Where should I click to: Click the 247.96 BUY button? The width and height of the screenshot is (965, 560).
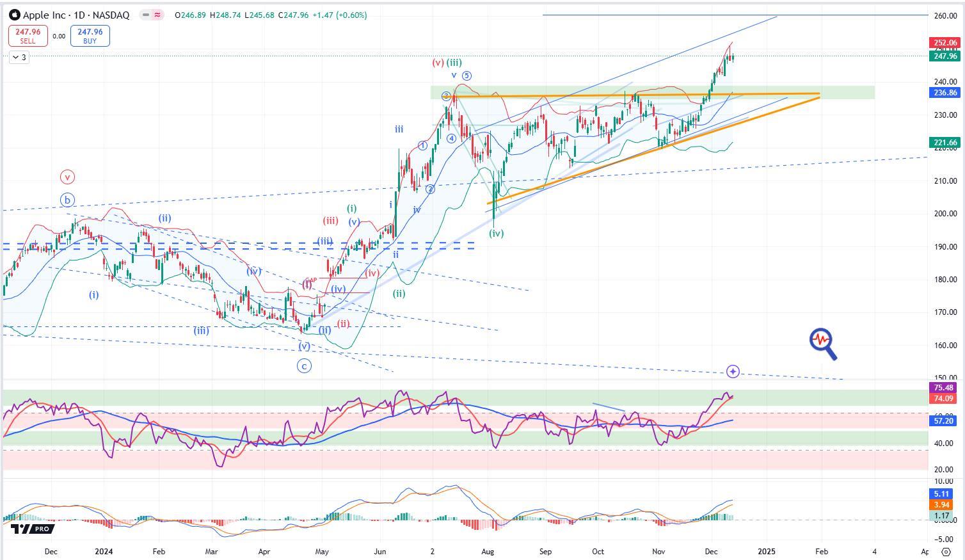click(x=90, y=36)
